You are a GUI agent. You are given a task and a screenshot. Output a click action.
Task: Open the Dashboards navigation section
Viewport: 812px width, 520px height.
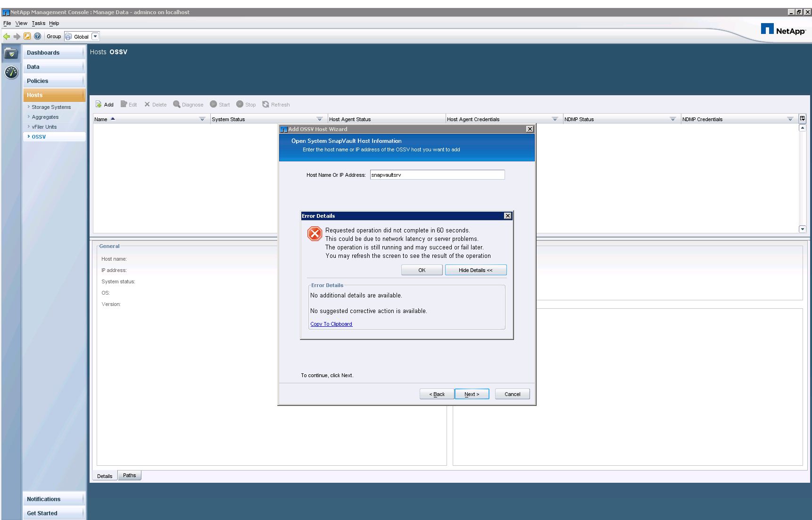pyautogui.click(x=54, y=53)
